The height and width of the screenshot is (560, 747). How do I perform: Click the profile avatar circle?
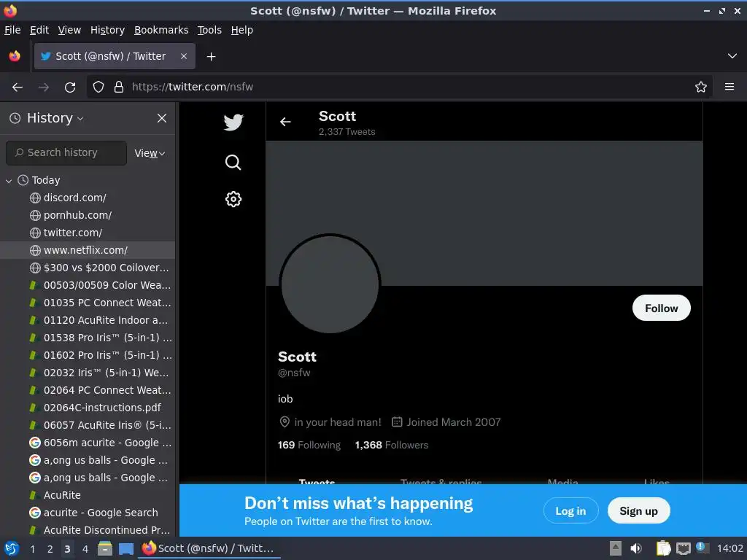pyautogui.click(x=330, y=284)
